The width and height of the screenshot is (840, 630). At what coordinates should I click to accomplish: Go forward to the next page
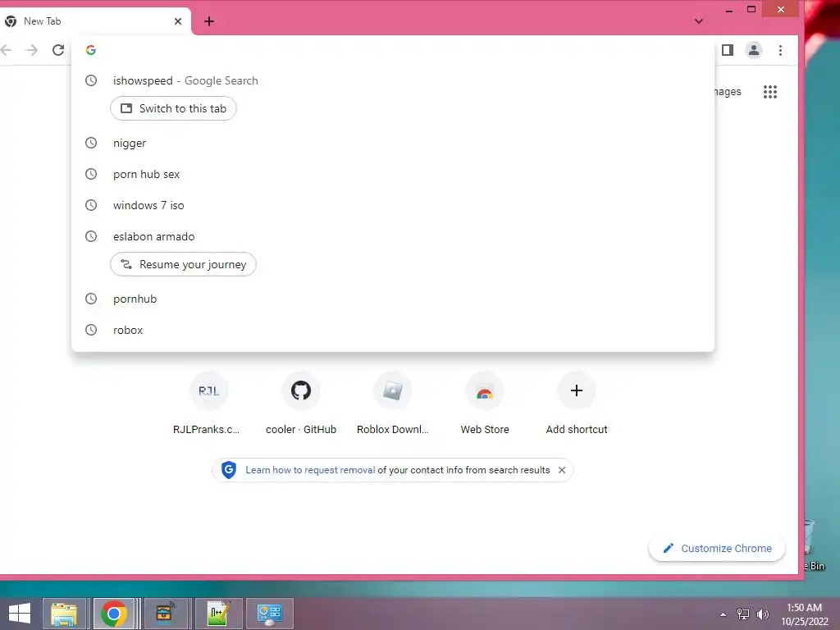point(32,50)
